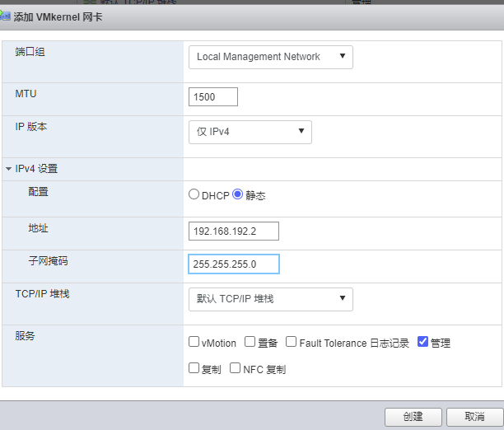Select the 静态 radio button
Viewport: 504px width, 430px height.
tap(238, 195)
